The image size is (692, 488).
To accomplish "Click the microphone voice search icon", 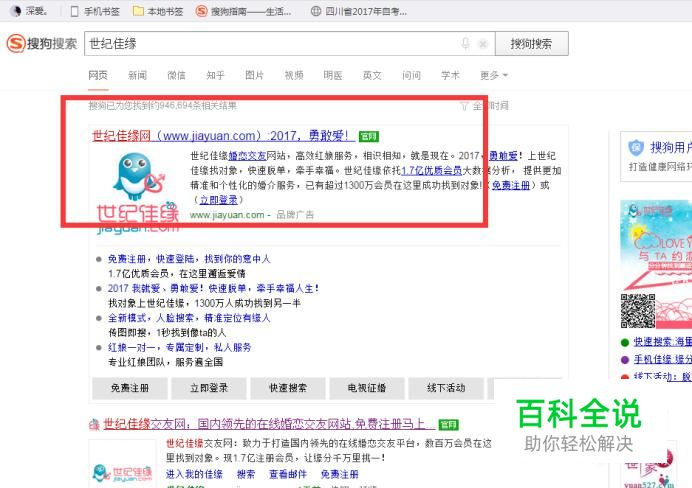I will point(465,43).
